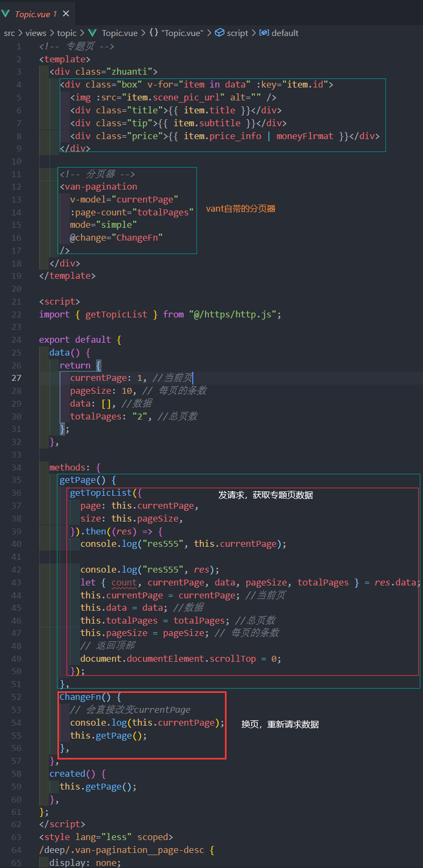Viewport: 423px width, 868px height.
Task: Open the topic folder breadcrumb
Action: coord(67,33)
